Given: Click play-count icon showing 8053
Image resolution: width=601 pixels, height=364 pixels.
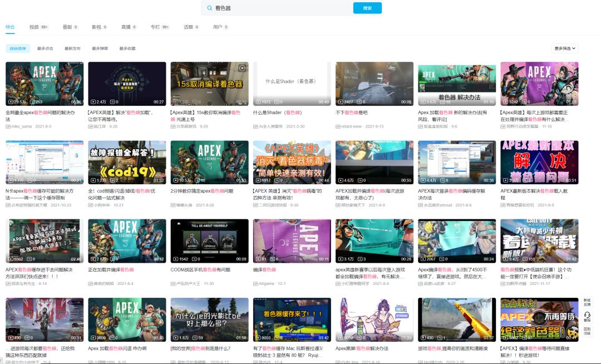Looking at the screenshot, I should click(x=258, y=337).
